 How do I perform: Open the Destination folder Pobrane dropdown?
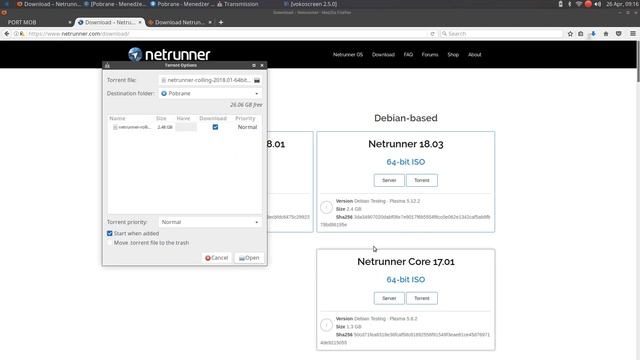tap(210, 93)
